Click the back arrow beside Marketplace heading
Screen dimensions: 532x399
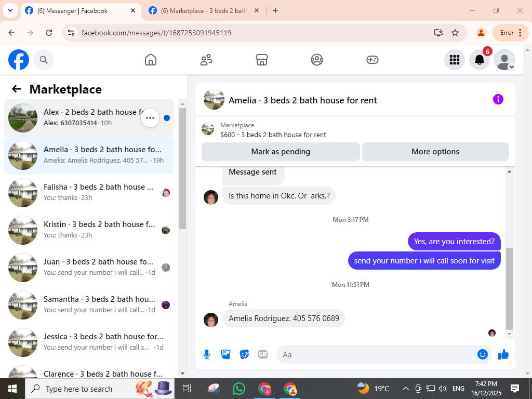[x=17, y=89]
